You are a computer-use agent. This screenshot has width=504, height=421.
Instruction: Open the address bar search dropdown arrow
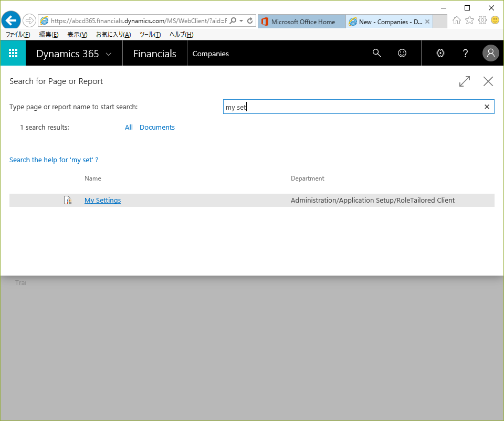[x=241, y=21]
